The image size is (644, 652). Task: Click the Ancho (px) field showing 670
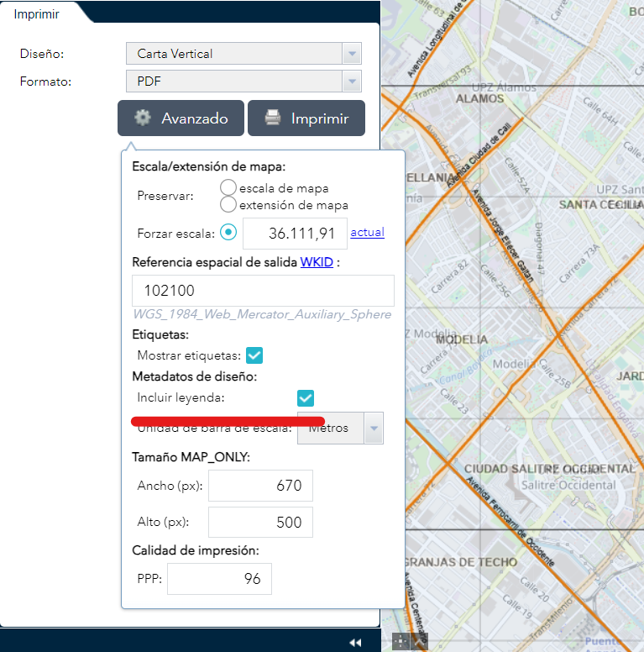pyautogui.click(x=260, y=486)
